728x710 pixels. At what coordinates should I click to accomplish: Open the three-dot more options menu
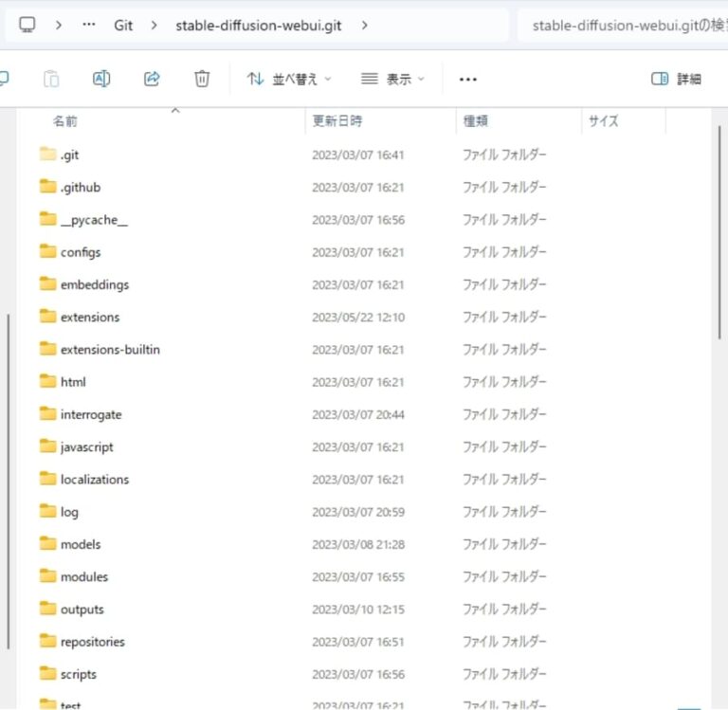click(x=467, y=80)
